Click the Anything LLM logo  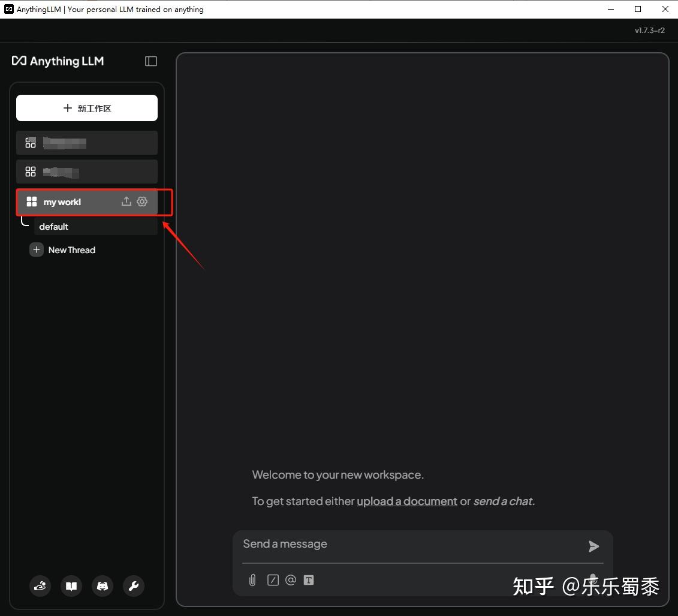point(58,61)
